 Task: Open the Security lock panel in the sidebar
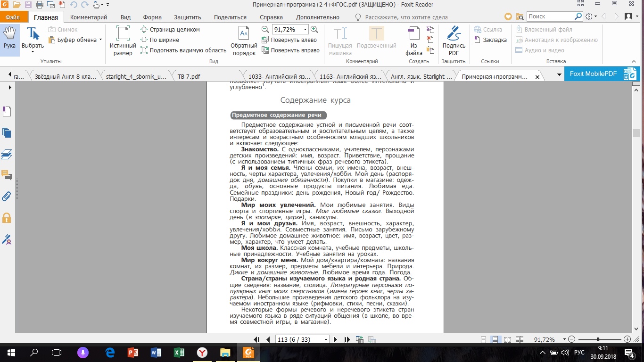pyautogui.click(x=7, y=218)
